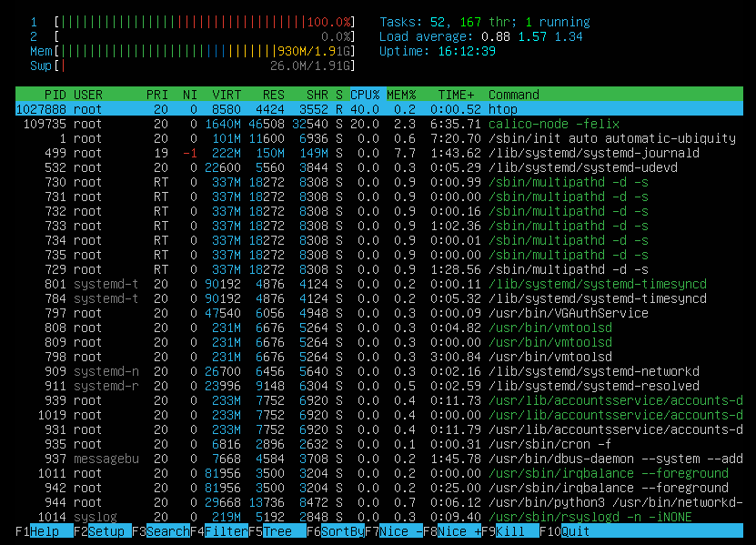Click F8 Nice plus button
Image resolution: width=756 pixels, height=545 pixels.
tap(459, 531)
